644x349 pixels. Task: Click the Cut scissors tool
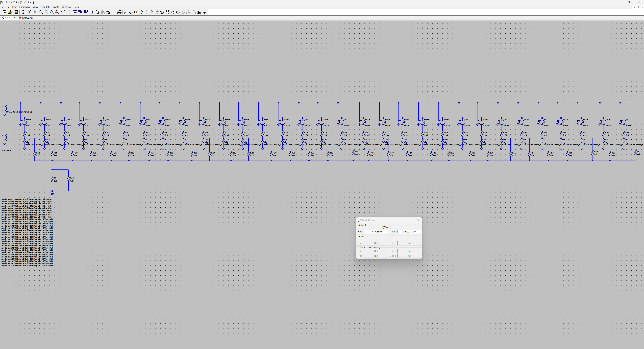pos(92,12)
